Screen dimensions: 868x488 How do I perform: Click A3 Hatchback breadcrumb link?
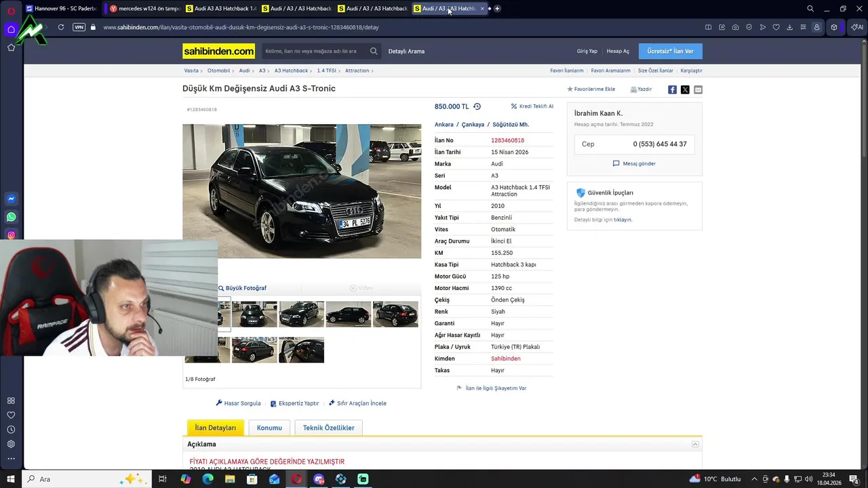click(291, 70)
